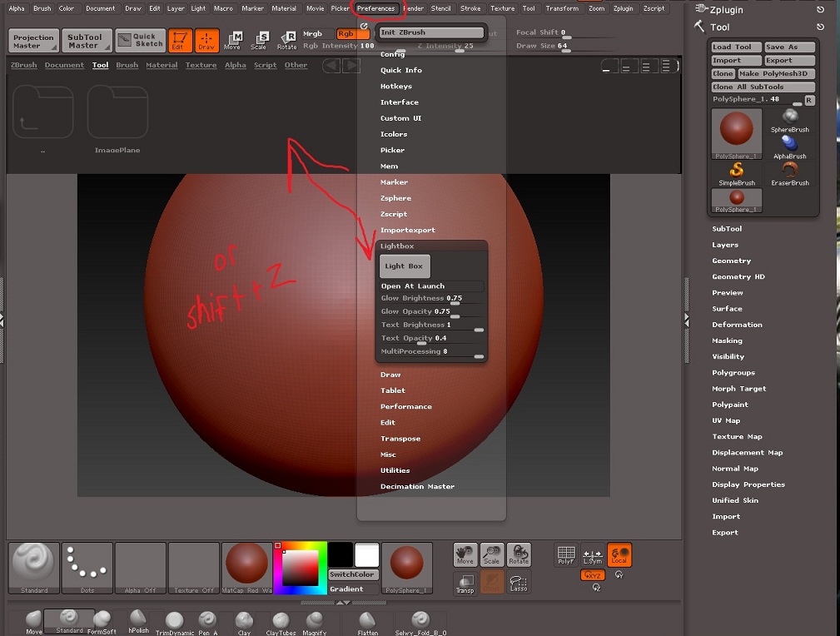Expand Config in Preferences menu
Viewport: 840px width, 636px height.
point(392,54)
